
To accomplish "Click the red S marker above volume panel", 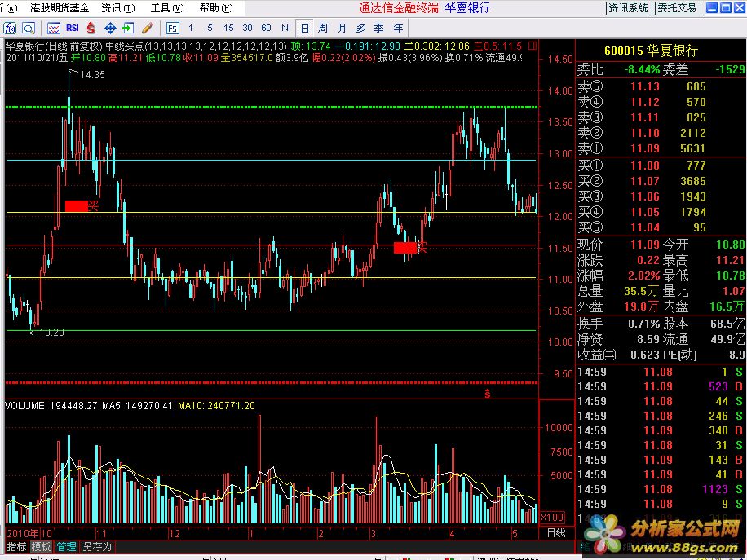I will [x=488, y=394].
